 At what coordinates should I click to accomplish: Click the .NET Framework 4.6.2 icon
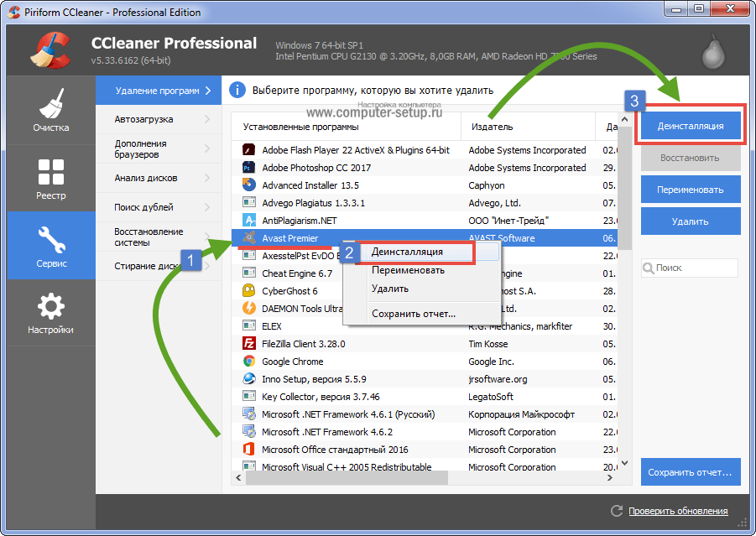click(249, 431)
